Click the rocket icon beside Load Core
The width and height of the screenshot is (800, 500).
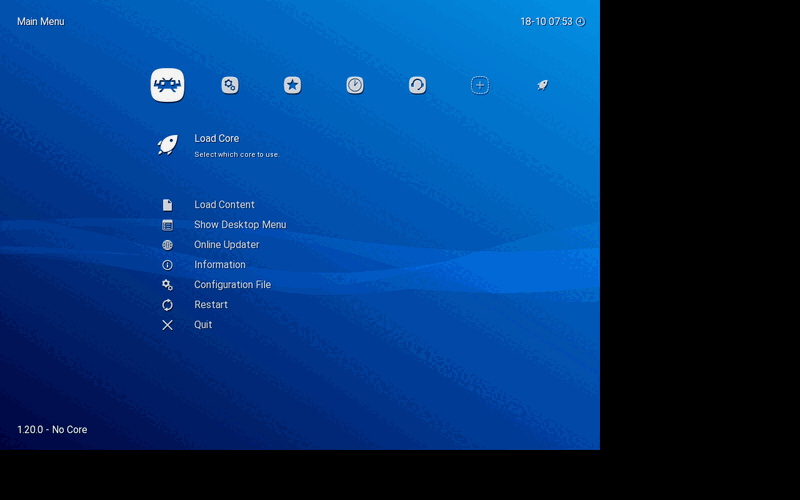(167, 145)
